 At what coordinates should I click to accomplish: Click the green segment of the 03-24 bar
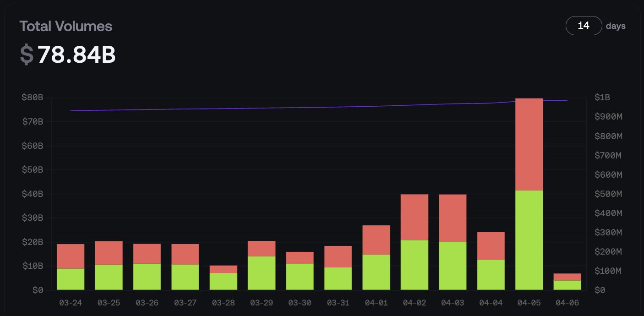coord(71,279)
